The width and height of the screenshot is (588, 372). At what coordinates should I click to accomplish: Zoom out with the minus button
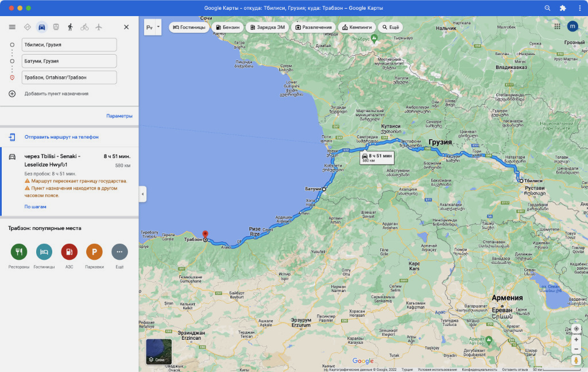coord(577,349)
